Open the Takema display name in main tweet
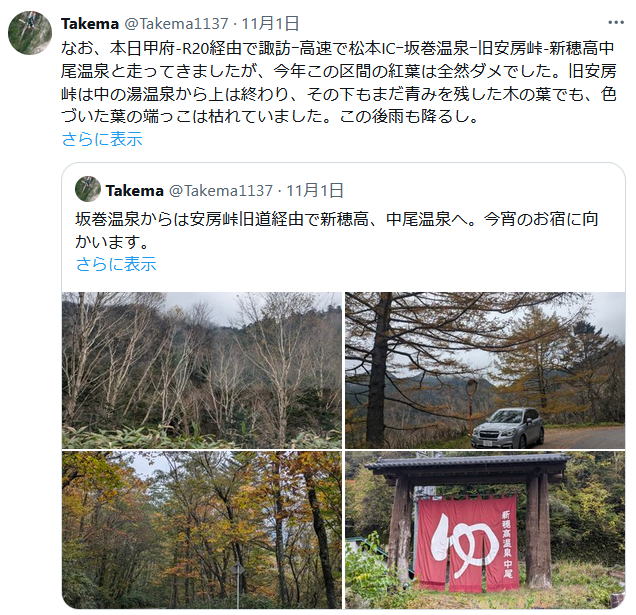Image resolution: width=636 pixels, height=615 pixels. [x=90, y=24]
